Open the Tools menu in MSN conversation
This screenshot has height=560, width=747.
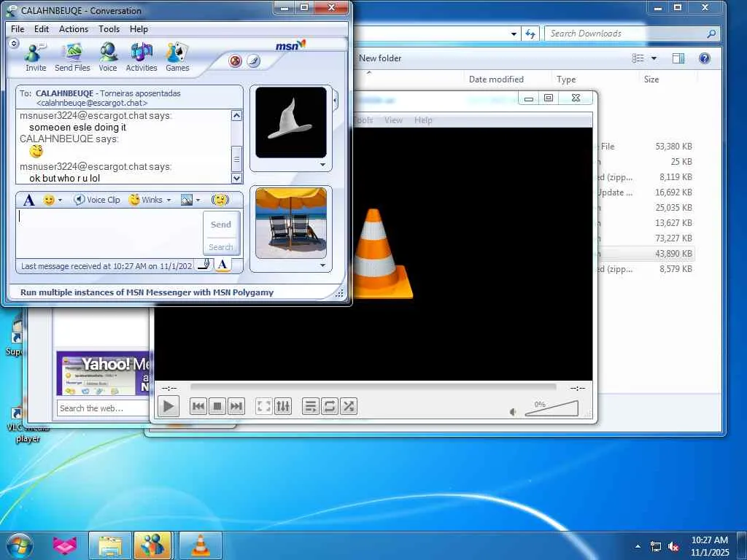click(x=109, y=29)
